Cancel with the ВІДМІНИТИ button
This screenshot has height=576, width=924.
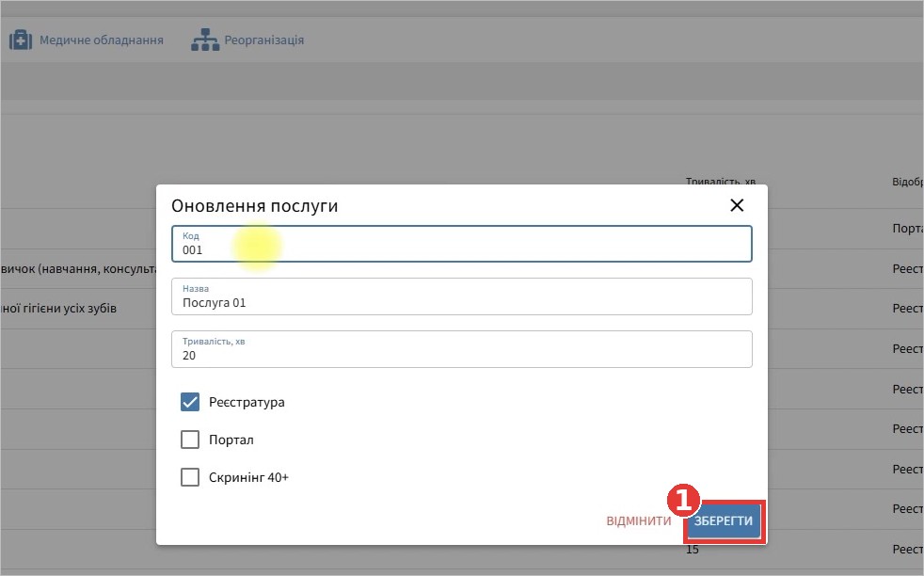[638, 521]
